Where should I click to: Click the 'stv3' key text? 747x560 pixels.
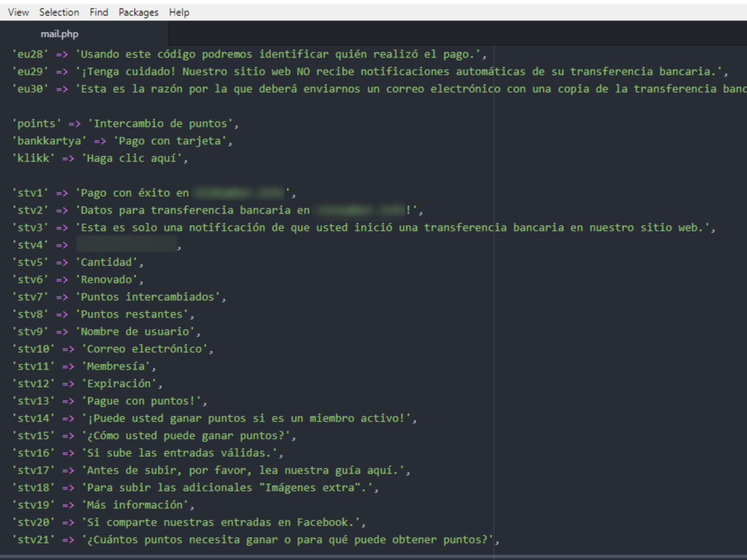31,228
